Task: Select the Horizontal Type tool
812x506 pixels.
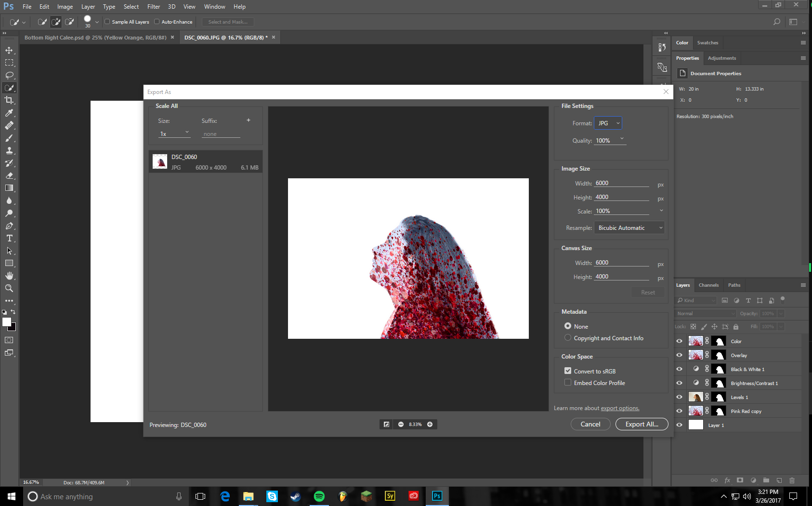Action: 9,238
